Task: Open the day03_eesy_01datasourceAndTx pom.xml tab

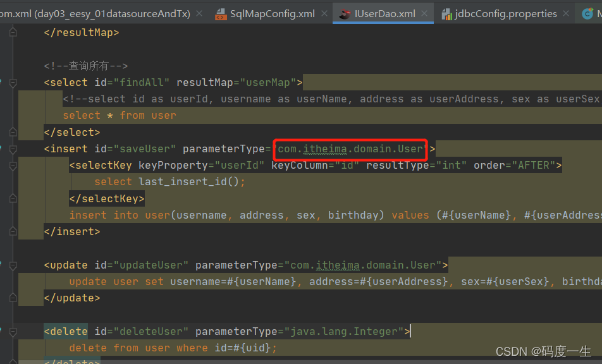Action: (95, 14)
